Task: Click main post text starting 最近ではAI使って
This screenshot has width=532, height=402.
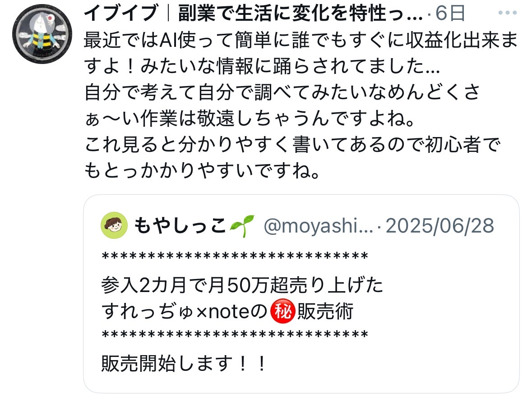Action: [x=301, y=53]
